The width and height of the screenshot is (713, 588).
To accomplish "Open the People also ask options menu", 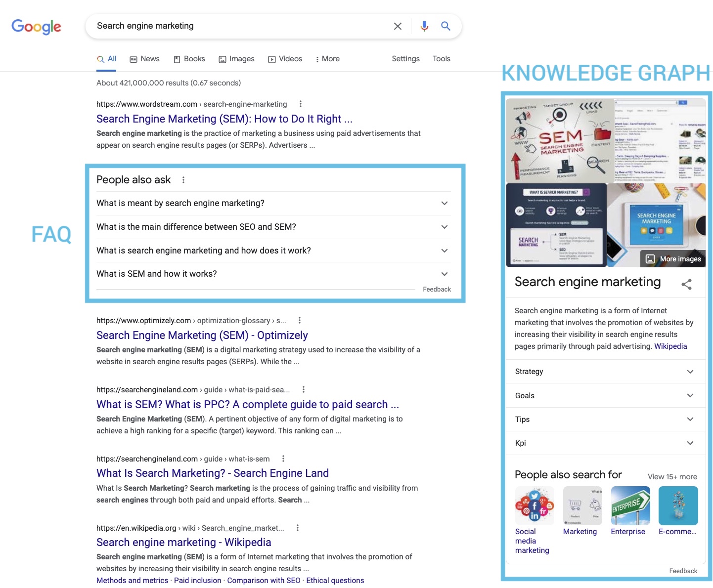I will click(x=183, y=180).
